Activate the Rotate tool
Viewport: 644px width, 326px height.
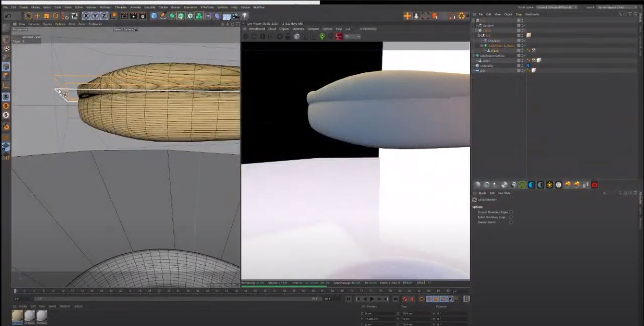click(x=56, y=16)
